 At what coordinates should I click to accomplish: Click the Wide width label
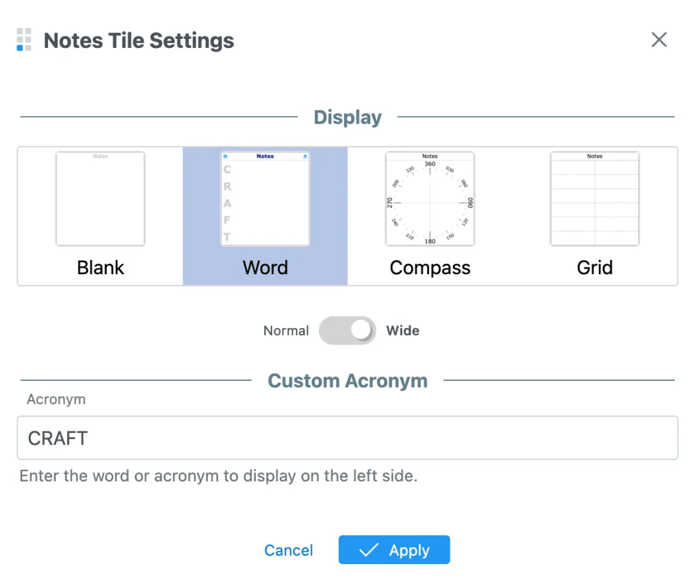[x=403, y=331]
